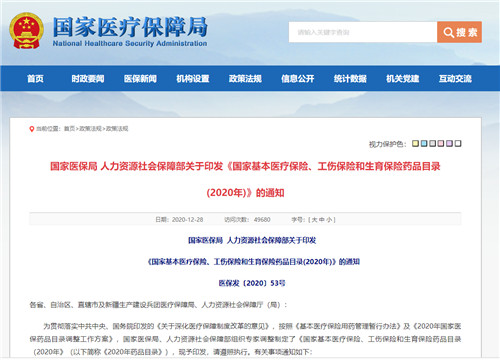This screenshot has height=360, width=500.
Task: Click the salutation line starting 各省、自治区
Action: [x=158, y=305]
